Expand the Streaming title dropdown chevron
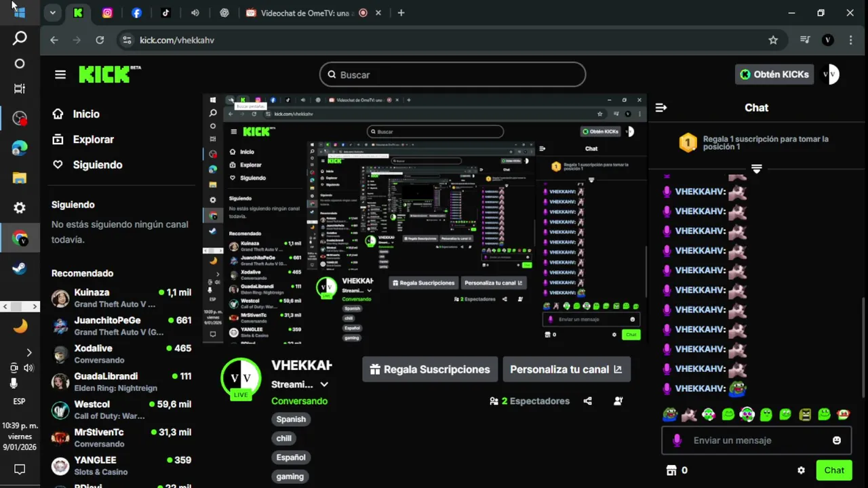868x488 pixels. tap(324, 384)
